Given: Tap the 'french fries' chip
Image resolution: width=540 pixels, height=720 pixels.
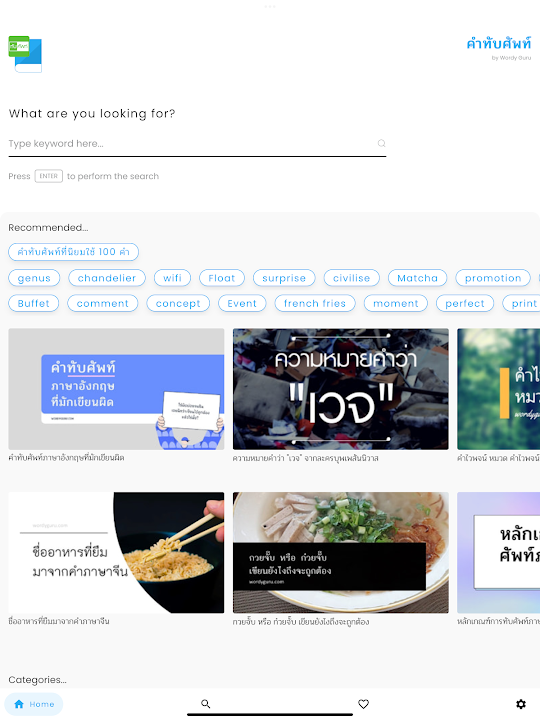Looking at the screenshot, I should 315,303.
